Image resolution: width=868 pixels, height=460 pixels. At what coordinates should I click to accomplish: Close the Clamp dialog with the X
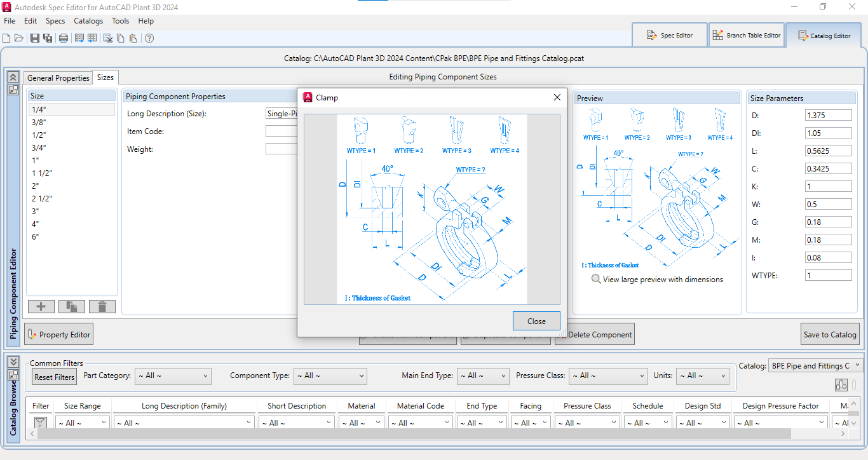(557, 97)
